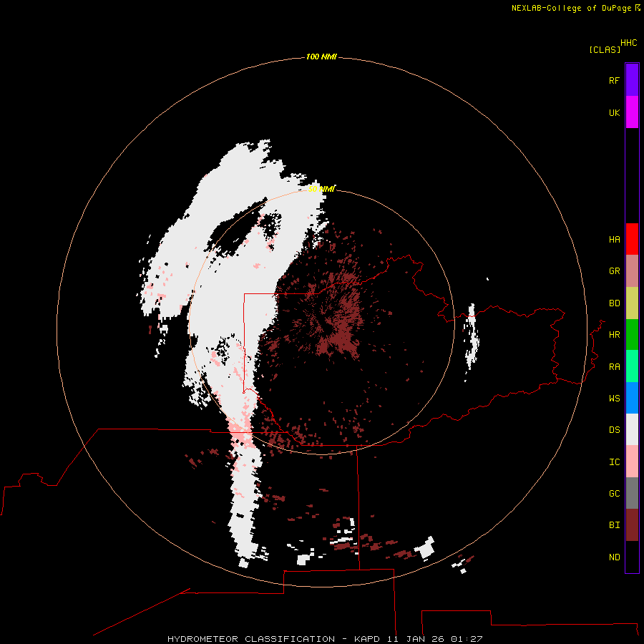Click the RF legend label

tap(614, 80)
